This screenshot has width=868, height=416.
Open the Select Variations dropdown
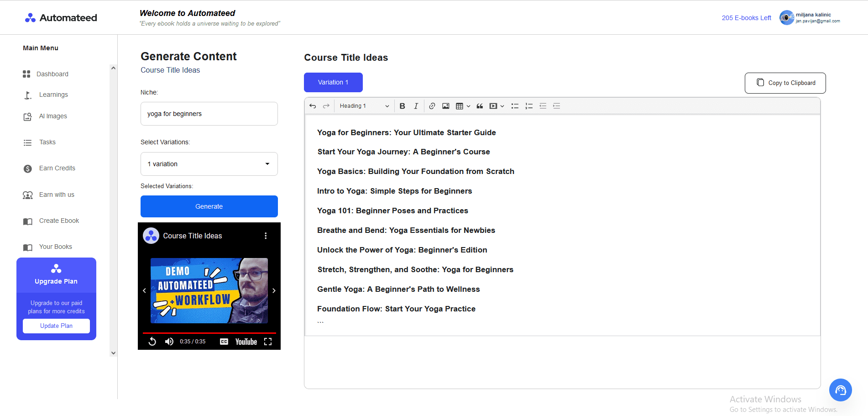click(209, 163)
